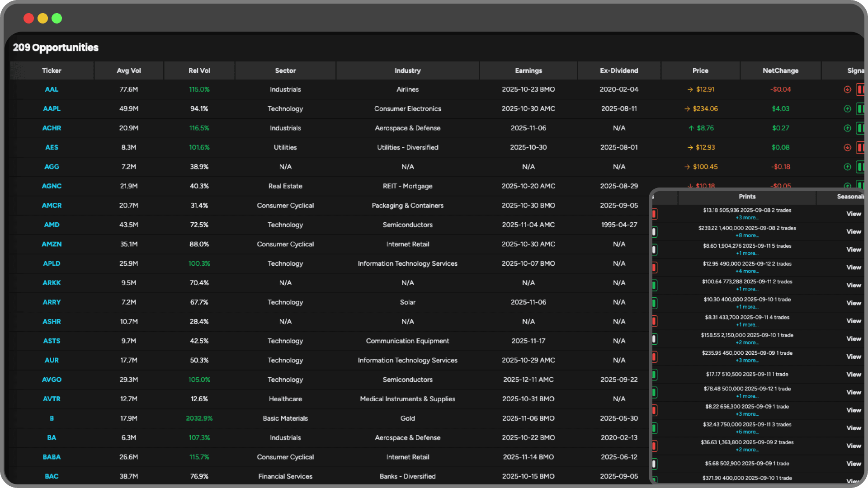This screenshot has width=868, height=488.
Task: Sort by the Industry column header
Action: click(x=407, y=70)
